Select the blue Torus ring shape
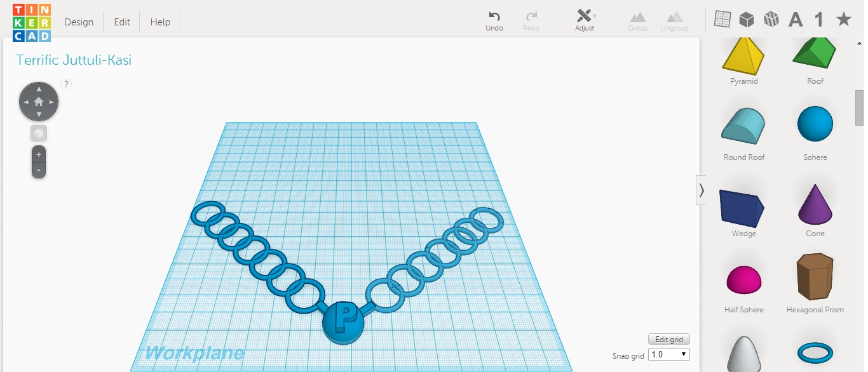The width and height of the screenshot is (868, 372). [x=815, y=352]
